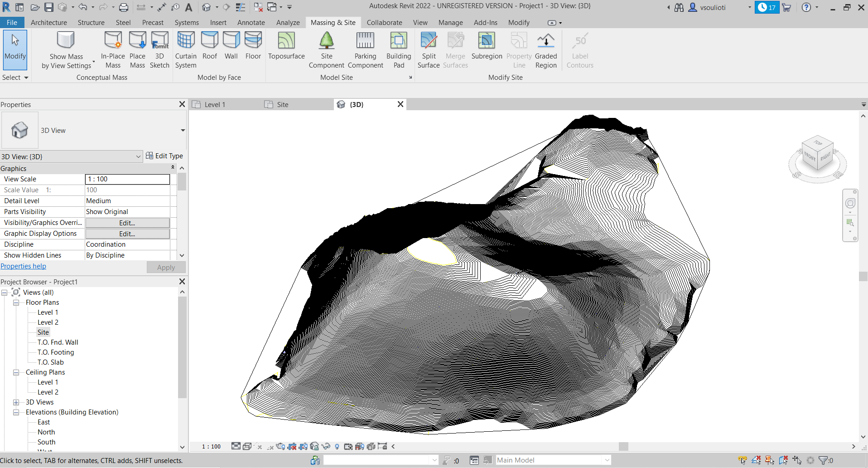Collapse the Floor Plans tree node

click(16, 302)
